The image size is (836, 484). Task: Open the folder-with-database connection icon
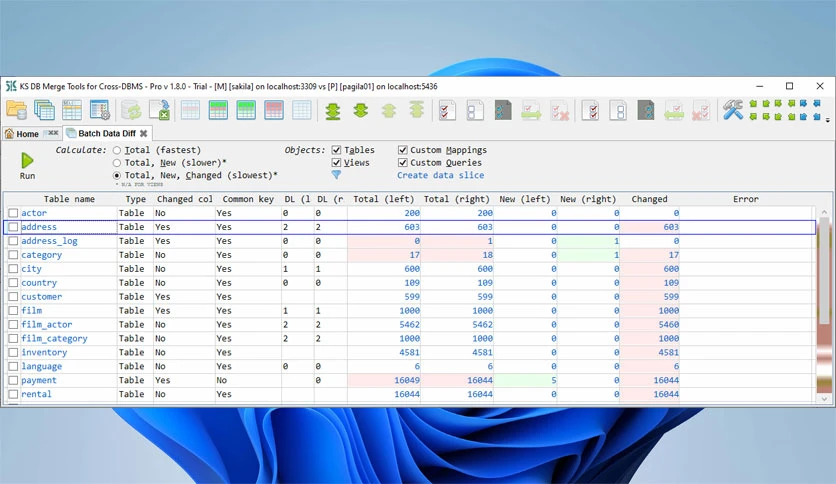pyautogui.click(x=17, y=110)
